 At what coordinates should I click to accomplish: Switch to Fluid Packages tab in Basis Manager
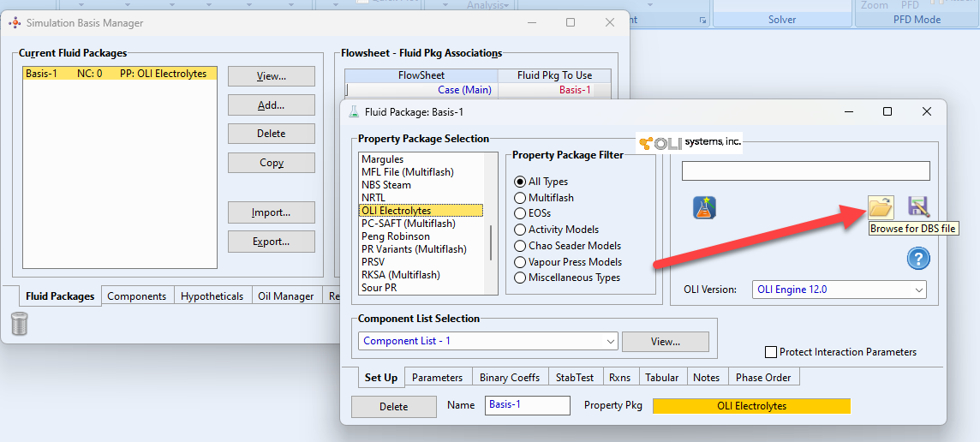[60, 296]
